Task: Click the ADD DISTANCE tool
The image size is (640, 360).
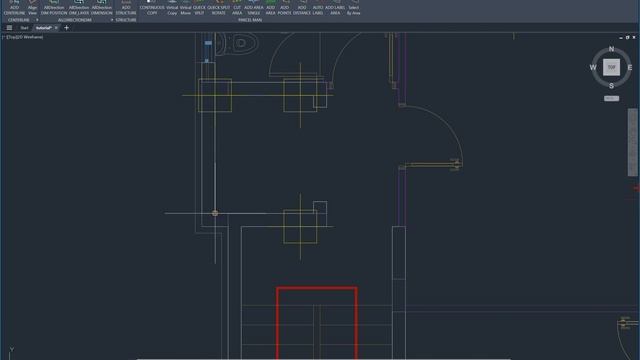Action: pos(302,8)
